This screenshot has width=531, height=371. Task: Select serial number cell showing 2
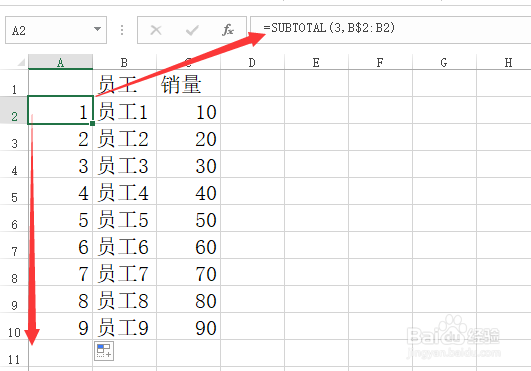tap(60, 137)
